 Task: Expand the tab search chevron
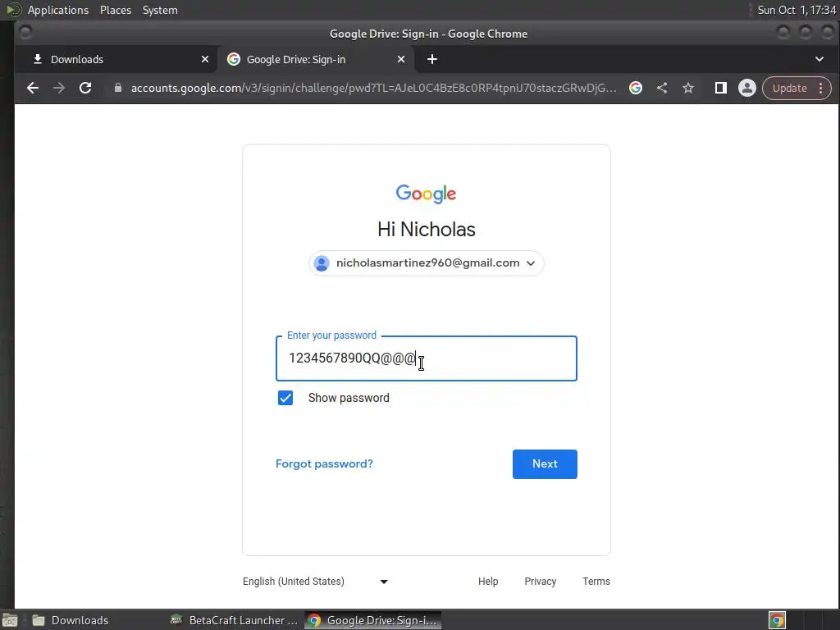tap(819, 59)
